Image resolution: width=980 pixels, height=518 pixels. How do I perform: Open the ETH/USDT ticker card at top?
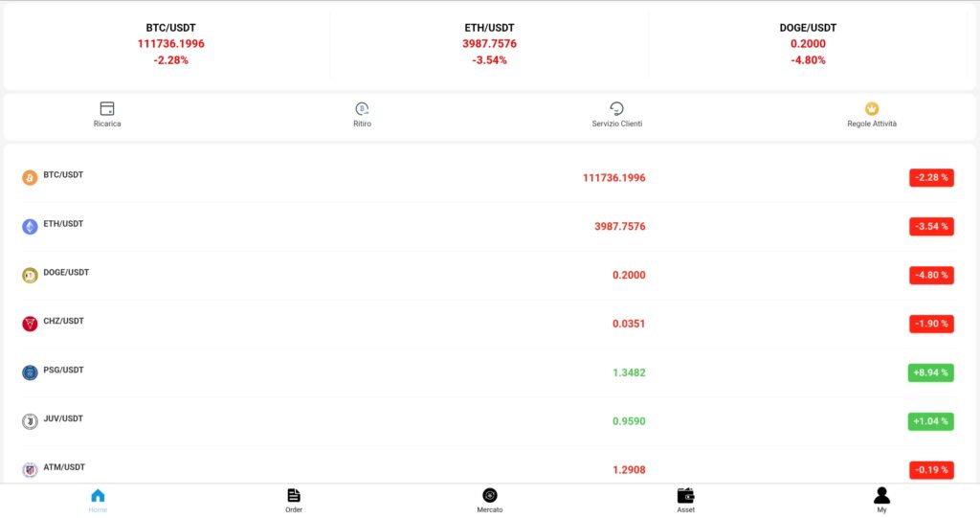489,44
